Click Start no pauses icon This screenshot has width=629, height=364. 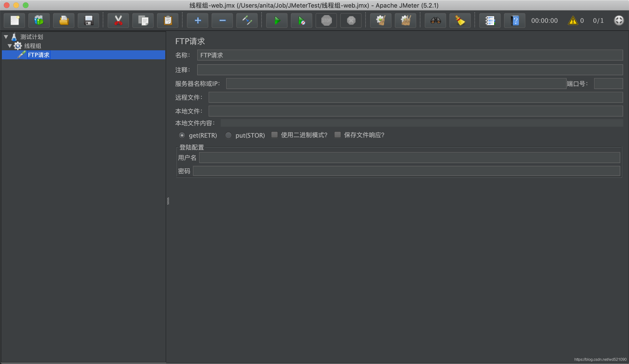[301, 20]
